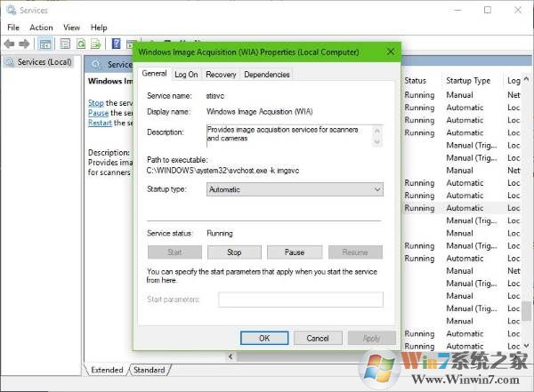Click the Forward arrow in the toolbar
The width and height of the screenshot is (534, 392).
click(x=24, y=44)
